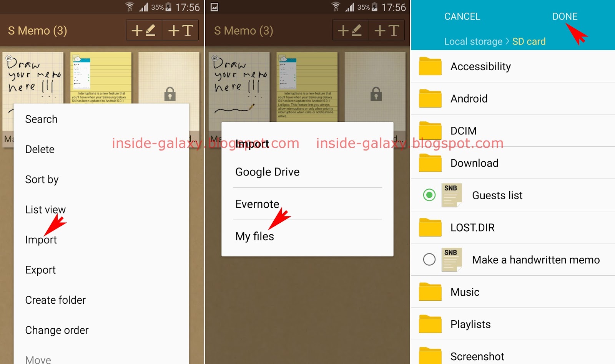The width and height of the screenshot is (615, 364).
Task: Open the yellow Interruptions memo in left screen
Action: click(101, 78)
